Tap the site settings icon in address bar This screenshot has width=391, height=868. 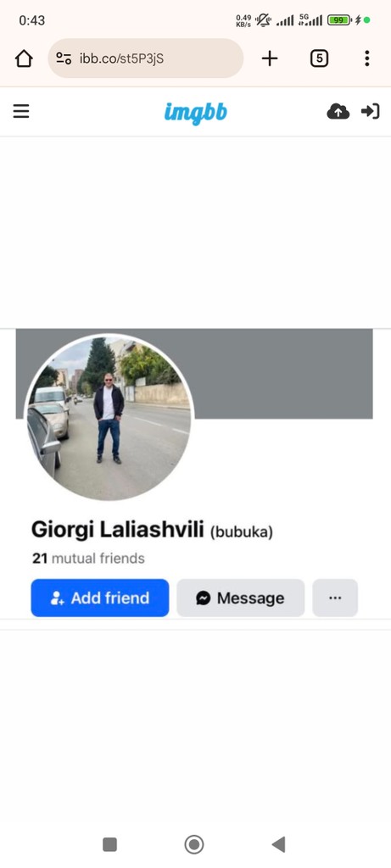pyautogui.click(x=64, y=58)
